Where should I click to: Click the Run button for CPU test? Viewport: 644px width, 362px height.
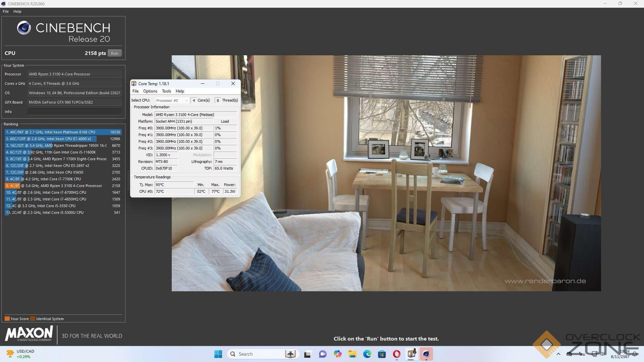[114, 53]
